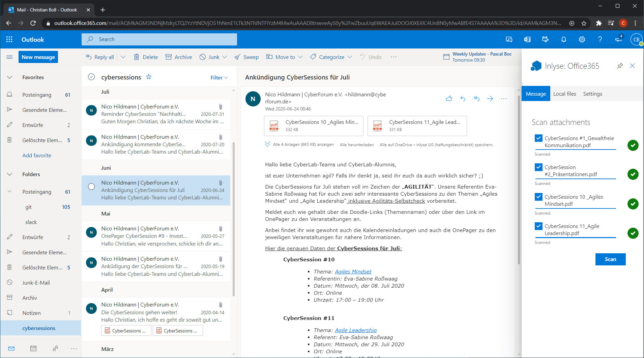Click the settings gear icon

point(582,39)
